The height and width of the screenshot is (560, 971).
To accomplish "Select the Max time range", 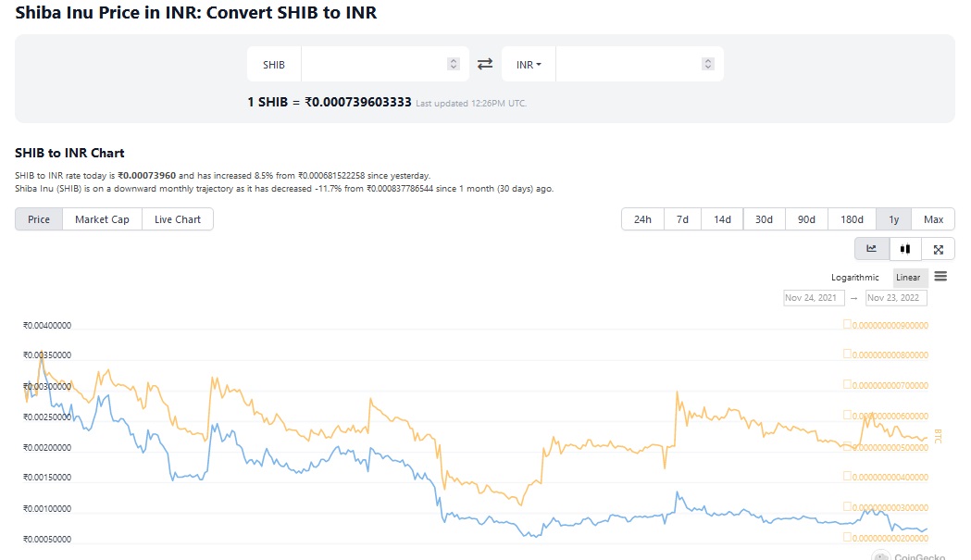I will coord(933,219).
